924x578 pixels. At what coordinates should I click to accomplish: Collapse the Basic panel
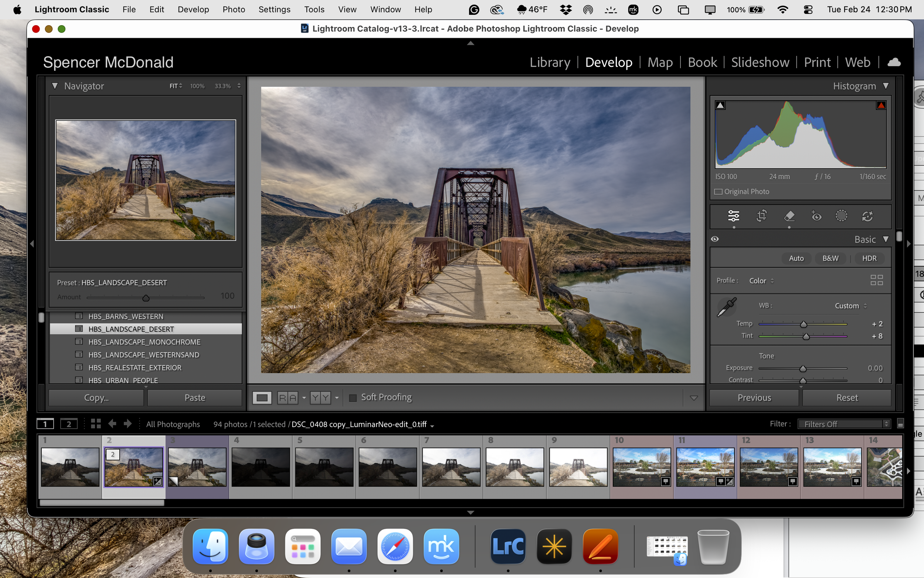886,239
